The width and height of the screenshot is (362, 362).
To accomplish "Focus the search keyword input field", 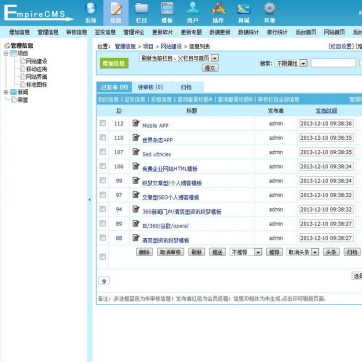I will coord(333,63).
